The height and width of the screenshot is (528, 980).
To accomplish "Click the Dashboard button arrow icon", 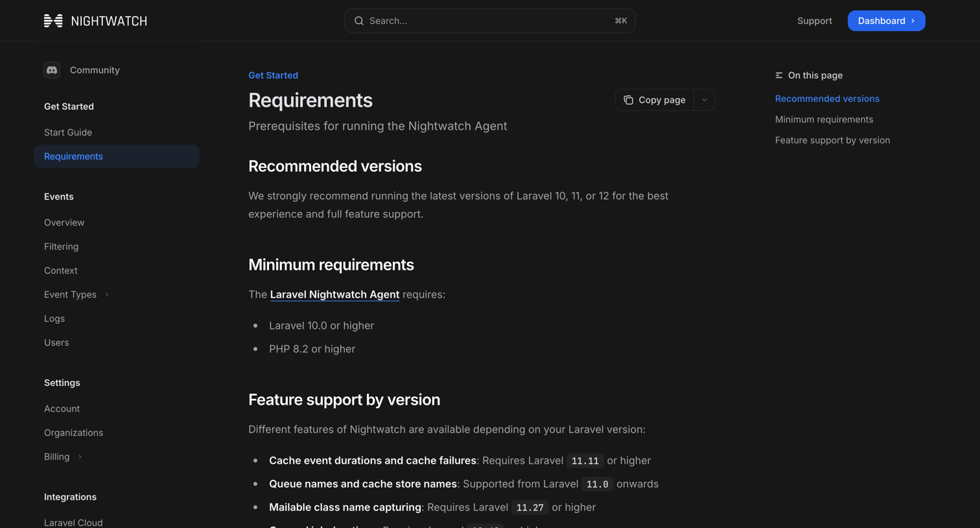I will (x=913, y=21).
